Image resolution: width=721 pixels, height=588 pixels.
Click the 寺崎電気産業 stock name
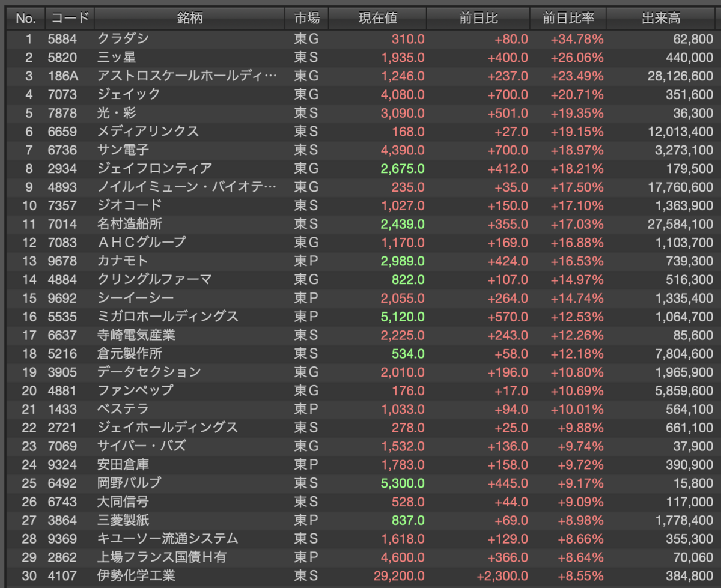coord(136,335)
